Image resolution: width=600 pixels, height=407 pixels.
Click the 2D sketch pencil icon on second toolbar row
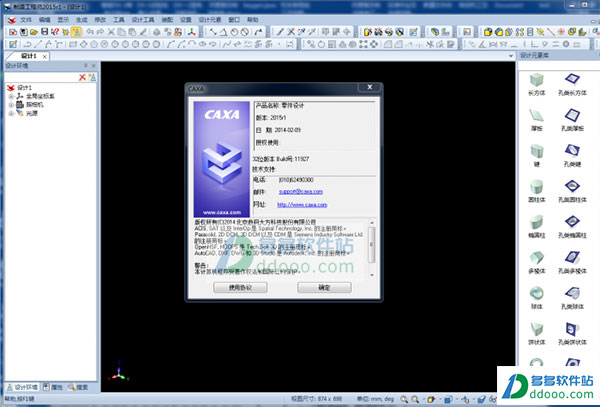click(x=13, y=44)
